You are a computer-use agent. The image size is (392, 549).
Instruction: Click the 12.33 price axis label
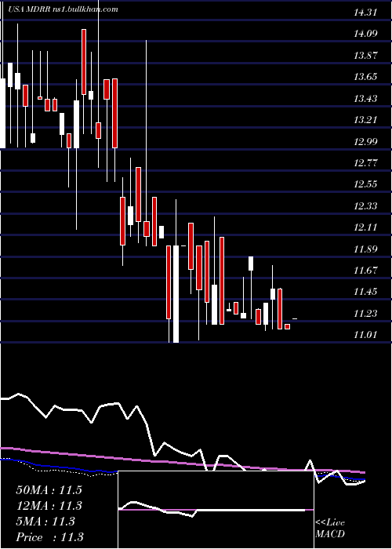[x=365, y=205]
